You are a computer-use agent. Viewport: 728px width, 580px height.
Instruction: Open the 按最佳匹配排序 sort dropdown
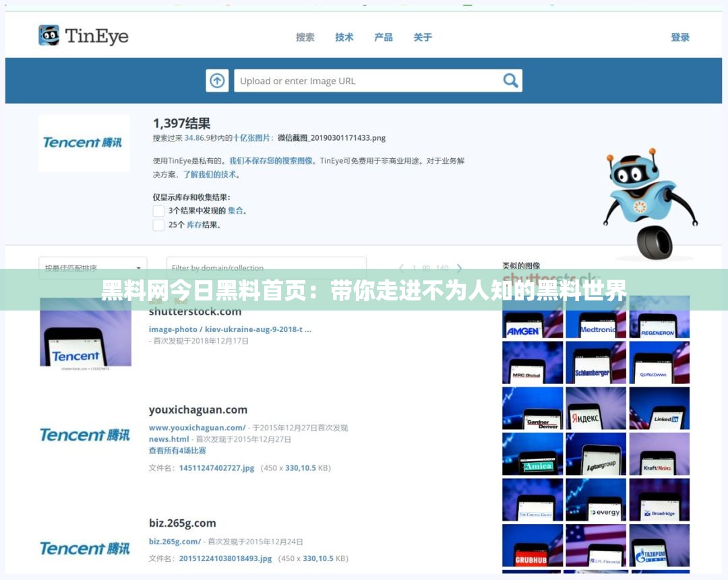(x=93, y=267)
